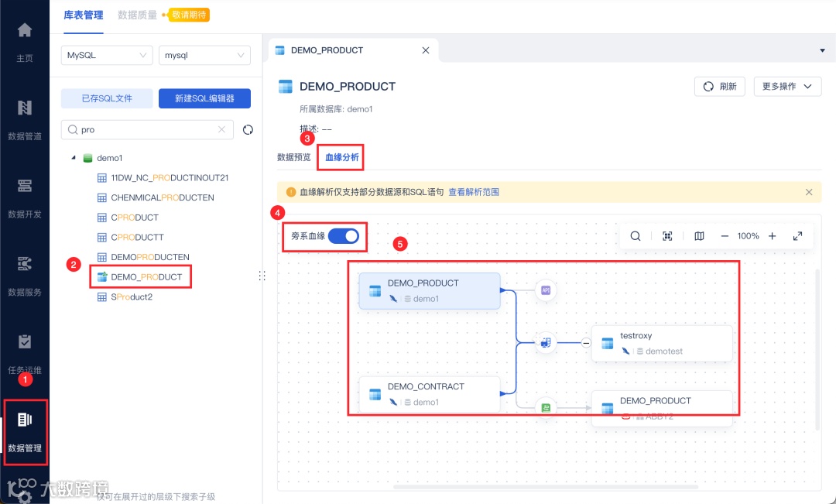836x504 pixels.
Task: Open 任务运维 in the sidebar
Action: pos(25,353)
